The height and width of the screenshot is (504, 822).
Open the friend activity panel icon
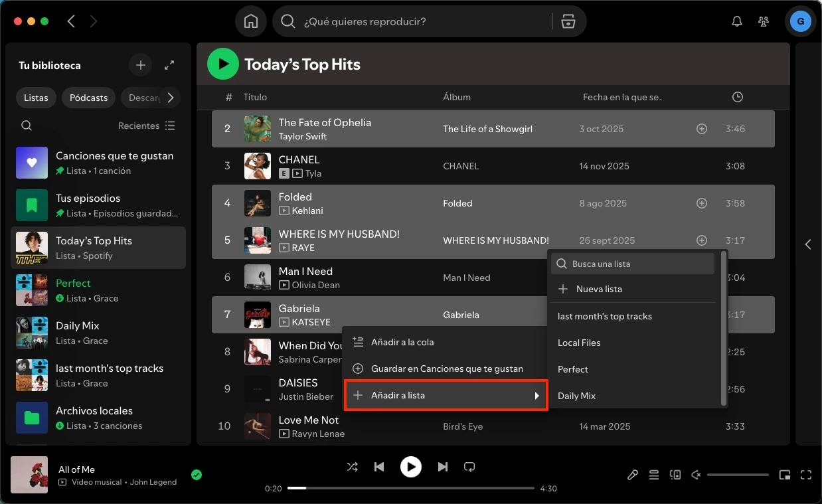[764, 21]
